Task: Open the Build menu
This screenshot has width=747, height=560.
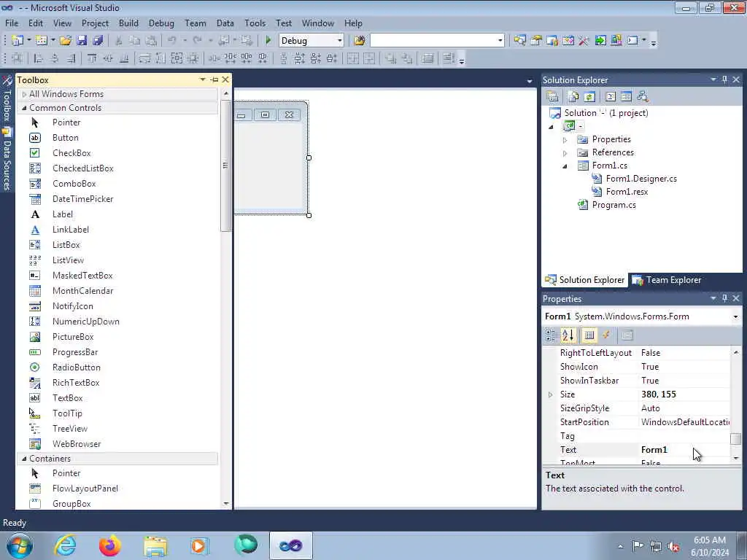Action: pos(128,23)
